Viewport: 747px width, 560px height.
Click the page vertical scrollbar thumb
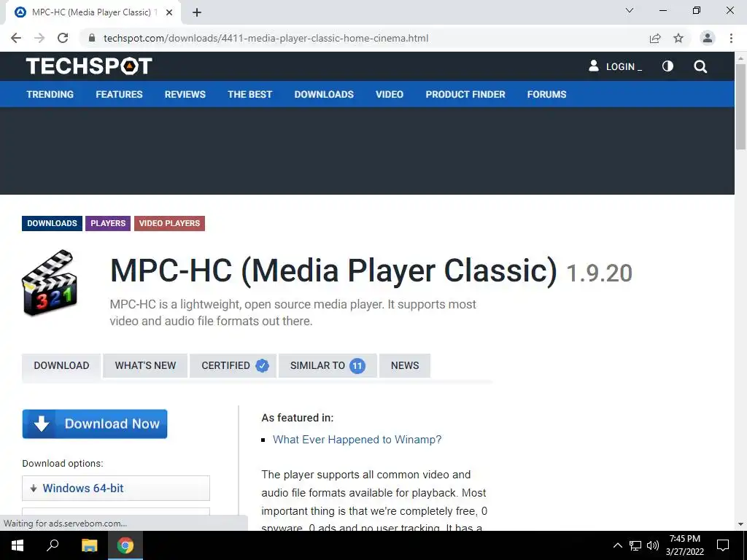[x=740, y=107]
